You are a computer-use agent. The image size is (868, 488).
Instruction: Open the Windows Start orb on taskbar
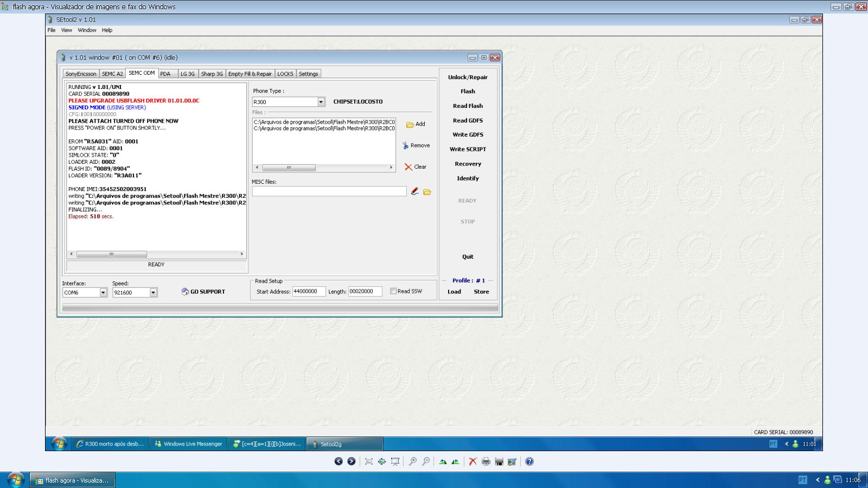click(15, 480)
